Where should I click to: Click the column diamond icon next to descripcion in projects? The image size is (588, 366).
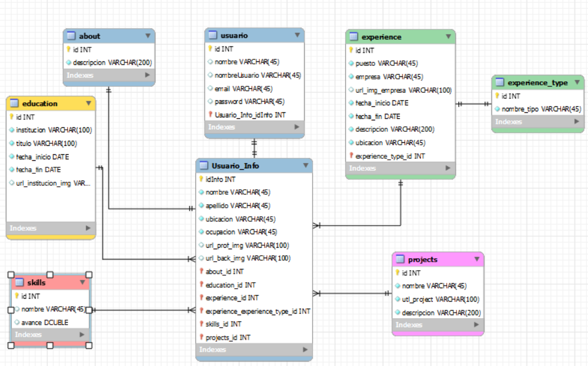pos(397,313)
